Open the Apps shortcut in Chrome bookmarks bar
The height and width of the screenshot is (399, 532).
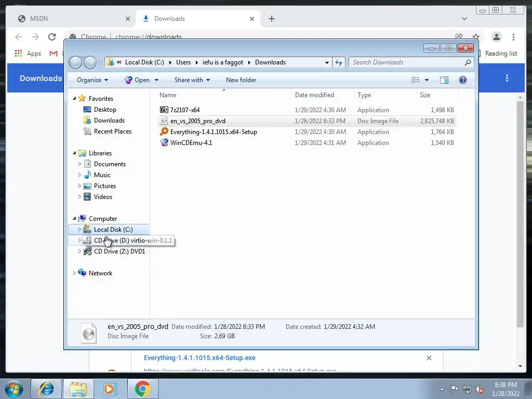coord(28,54)
